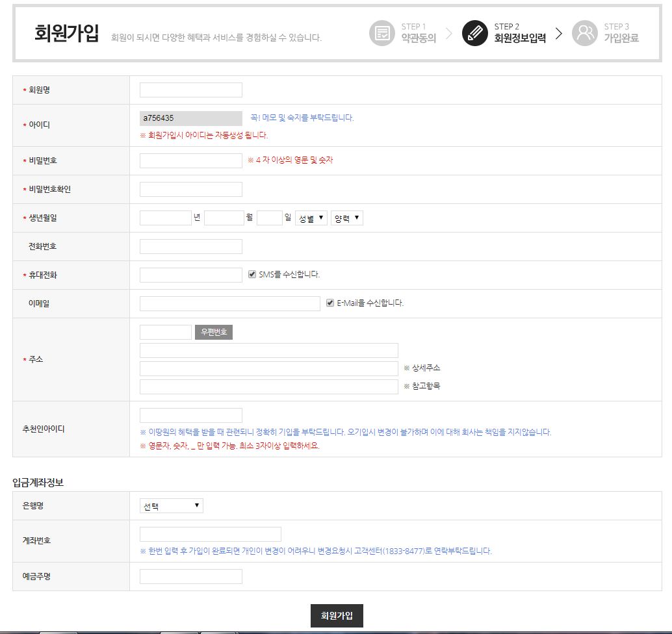Focus the 추천인아이디 input field

[191, 415]
